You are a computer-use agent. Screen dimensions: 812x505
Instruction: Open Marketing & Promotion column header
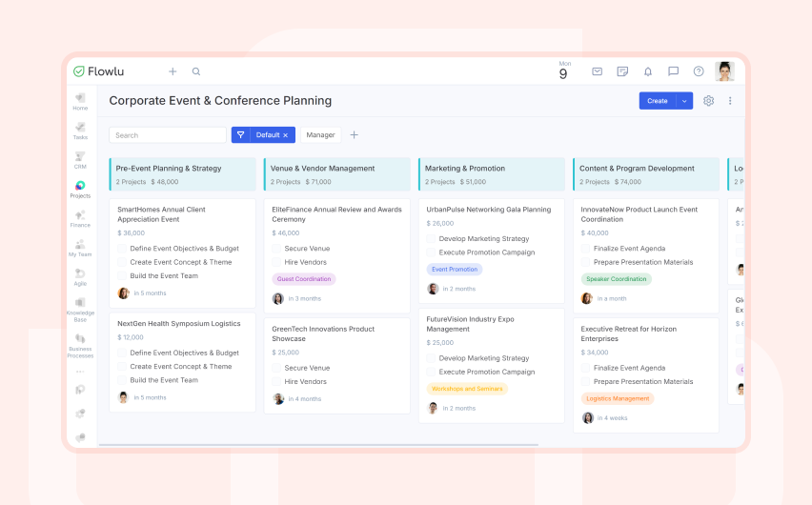[492, 174]
